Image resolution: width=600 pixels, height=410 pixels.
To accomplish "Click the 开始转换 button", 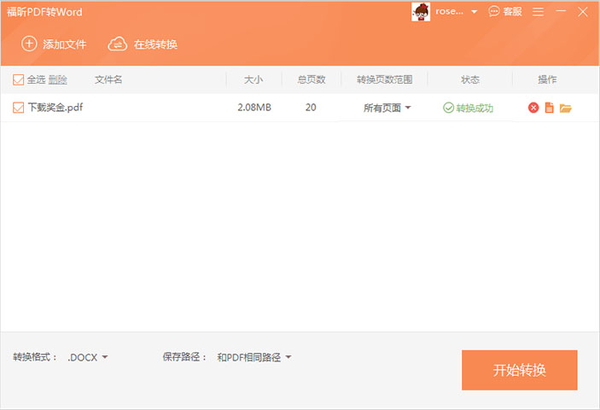I will tap(519, 370).
